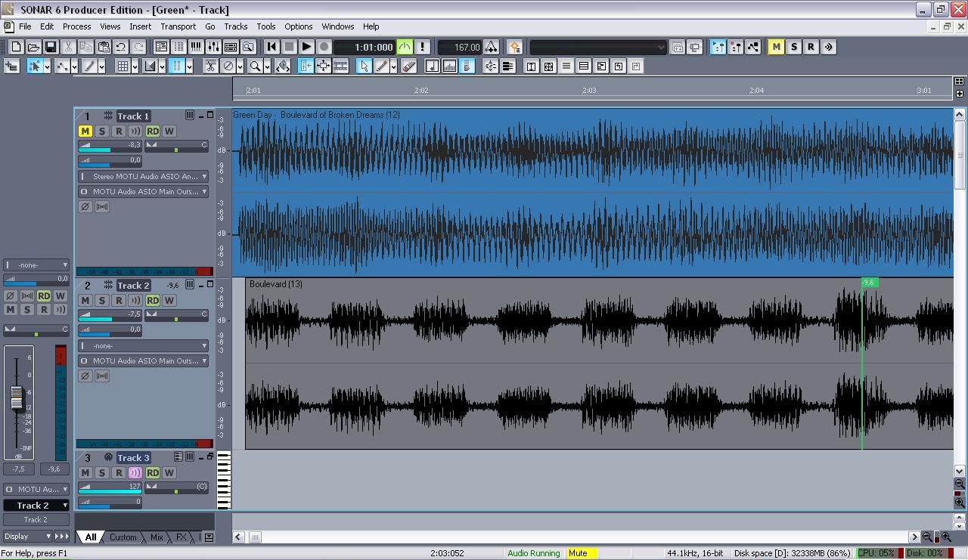968x560 pixels.
Task: Click Track 1 volume slider
Action: point(110,145)
